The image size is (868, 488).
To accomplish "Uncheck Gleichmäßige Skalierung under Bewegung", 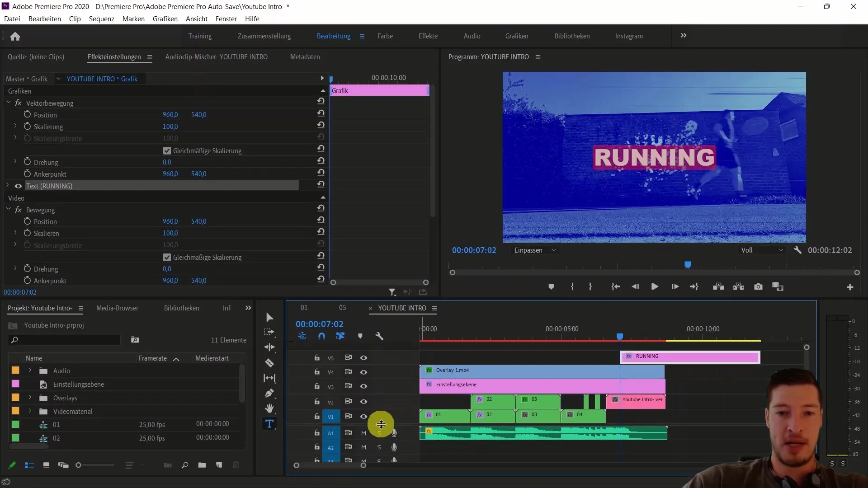I will (167, 257).
